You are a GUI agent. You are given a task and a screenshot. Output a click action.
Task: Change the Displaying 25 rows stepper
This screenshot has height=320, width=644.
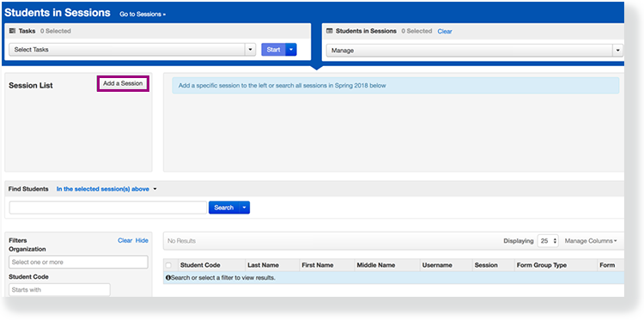[548, 241]
